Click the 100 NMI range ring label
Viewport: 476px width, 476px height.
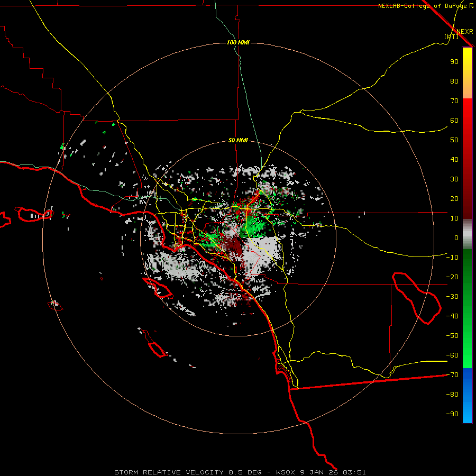[x=238, y=42]
